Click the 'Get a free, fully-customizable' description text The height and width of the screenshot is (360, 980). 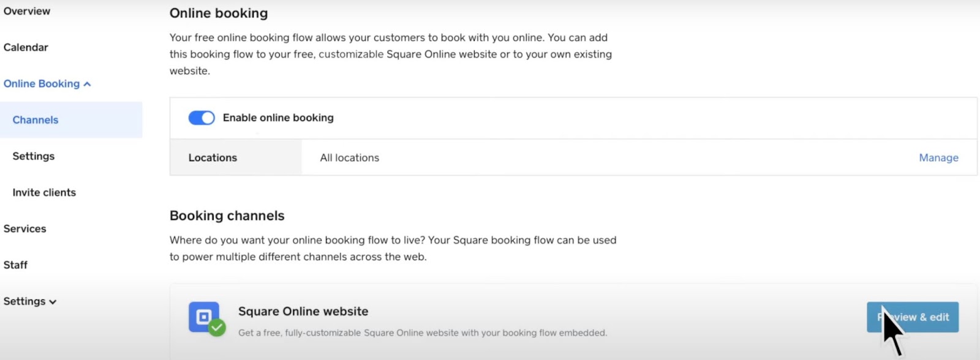click(423, 333)
